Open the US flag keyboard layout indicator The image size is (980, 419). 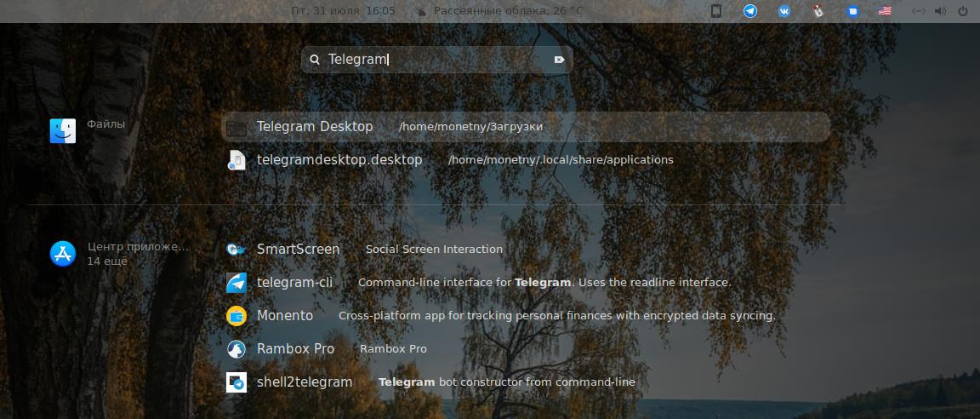click(885, 11)
